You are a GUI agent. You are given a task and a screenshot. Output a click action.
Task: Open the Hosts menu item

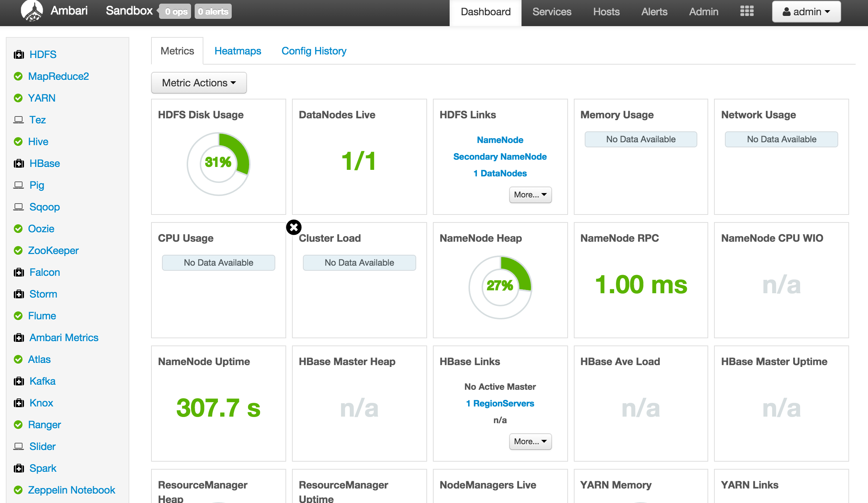(x=606, y=12)
